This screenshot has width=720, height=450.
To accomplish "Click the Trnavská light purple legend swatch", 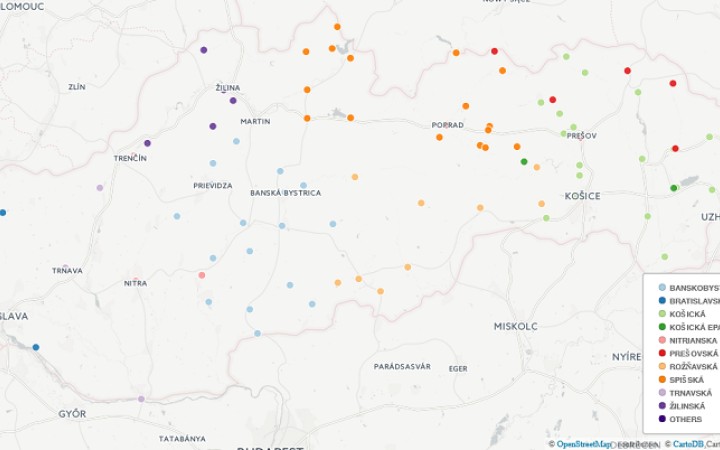I will tap(662, 393).
